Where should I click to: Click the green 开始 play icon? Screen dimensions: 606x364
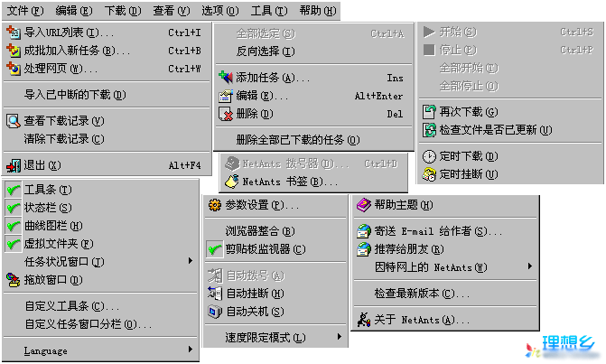point(429,32)
